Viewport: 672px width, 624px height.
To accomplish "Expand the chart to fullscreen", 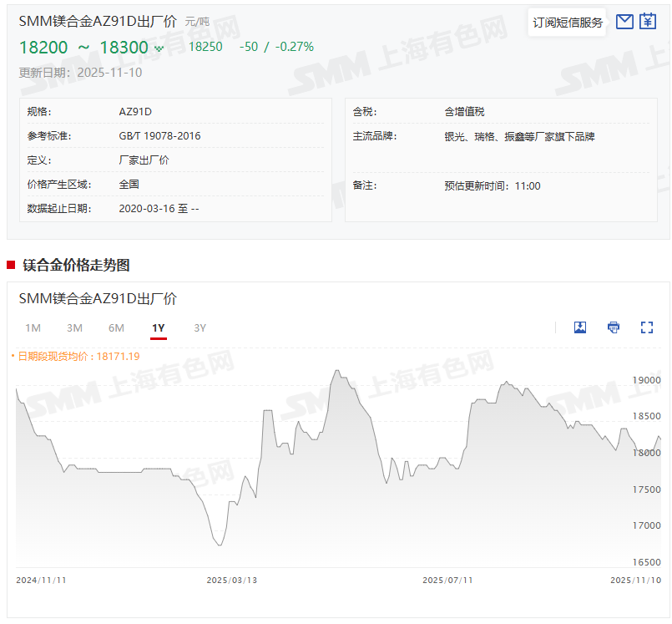I will [647, 327].
